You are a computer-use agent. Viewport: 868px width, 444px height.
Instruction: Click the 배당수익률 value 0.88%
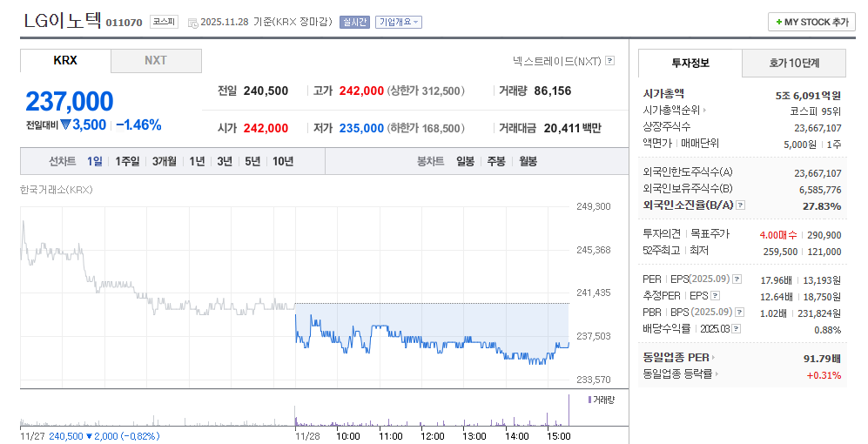(828, 330)
